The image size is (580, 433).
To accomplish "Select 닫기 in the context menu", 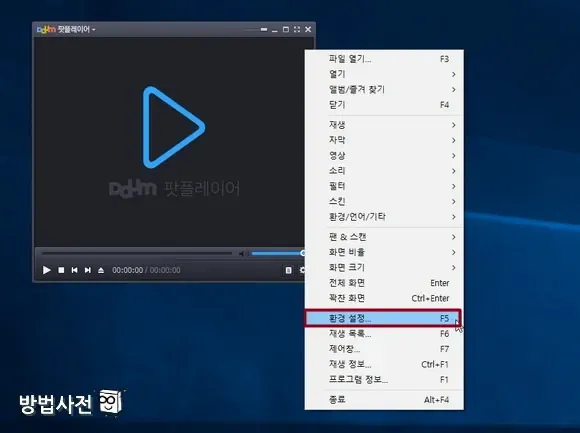I will [384, 105].
